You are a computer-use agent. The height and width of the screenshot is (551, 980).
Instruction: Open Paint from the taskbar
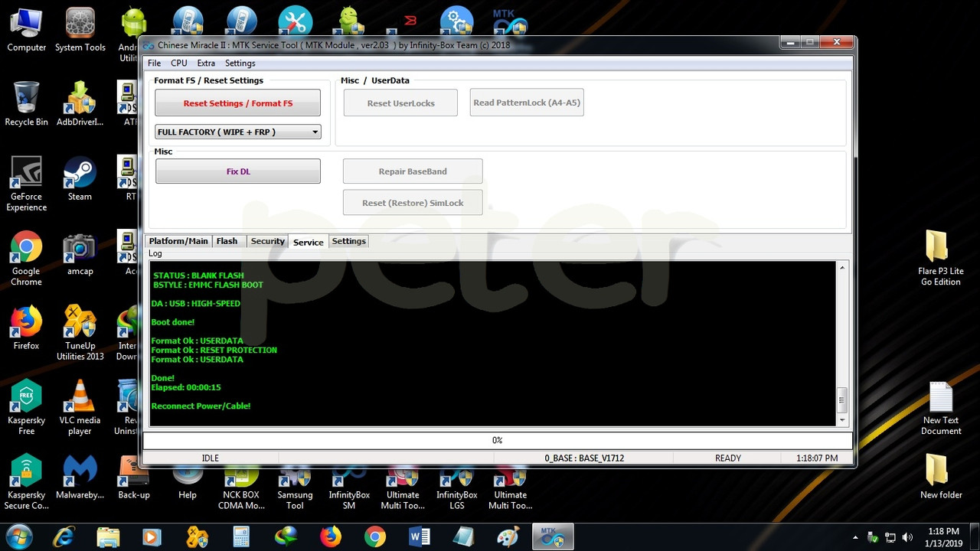(x=508, y=537)
